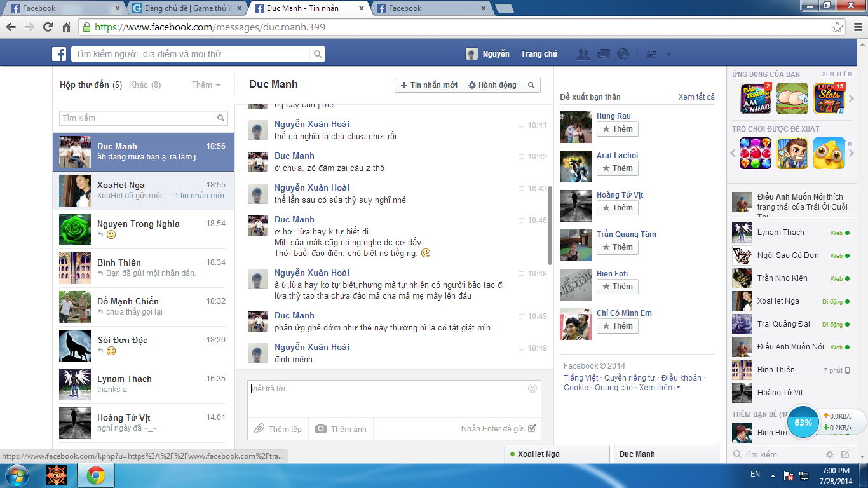Click the Tin nhắn mới button
This screenshot has height=488, width=868.
tap(429, 85)
